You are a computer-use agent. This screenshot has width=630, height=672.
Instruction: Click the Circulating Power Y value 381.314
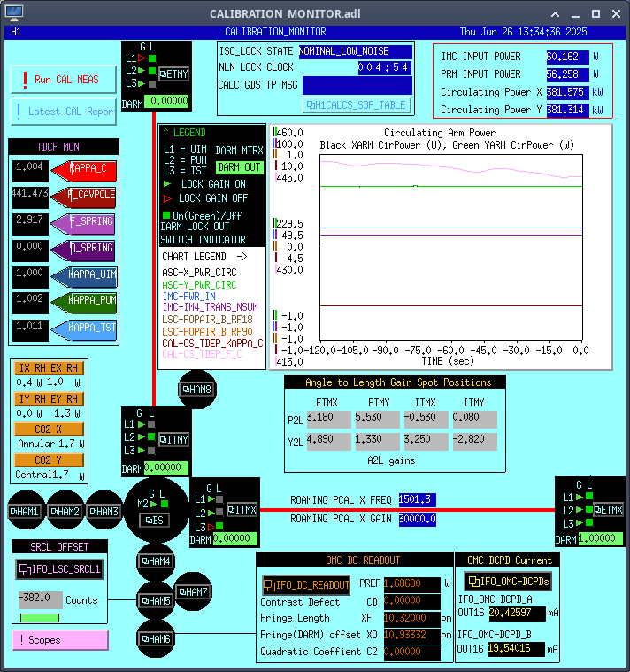click(567, 110)
